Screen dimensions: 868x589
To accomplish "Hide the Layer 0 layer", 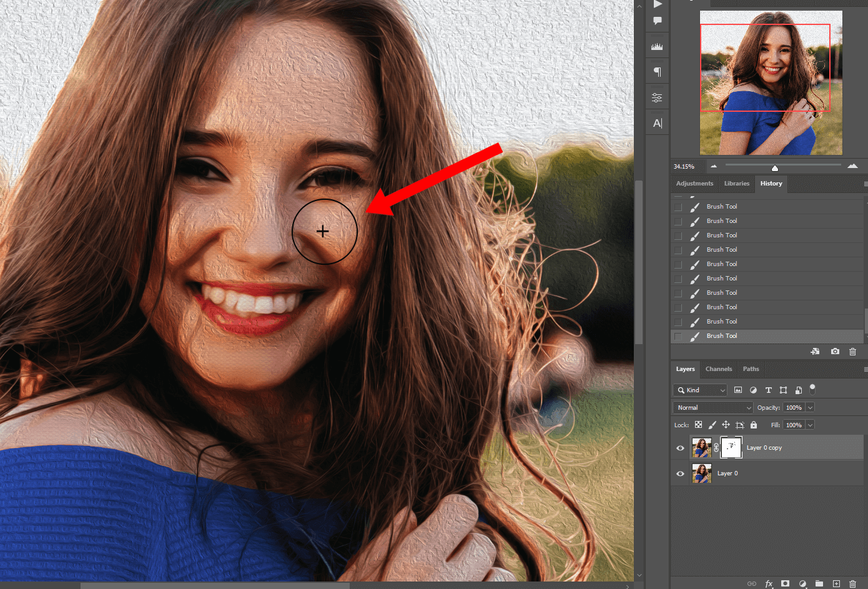I will pos(679,473).
